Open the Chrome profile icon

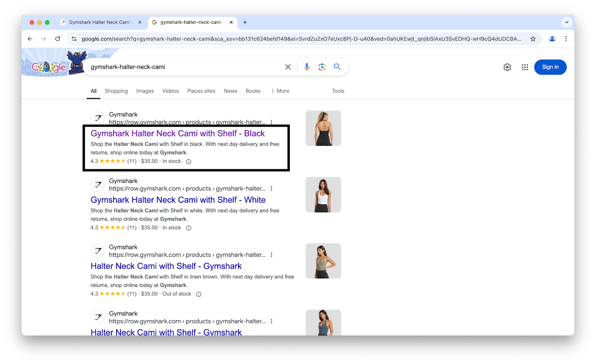click(552, 39)
